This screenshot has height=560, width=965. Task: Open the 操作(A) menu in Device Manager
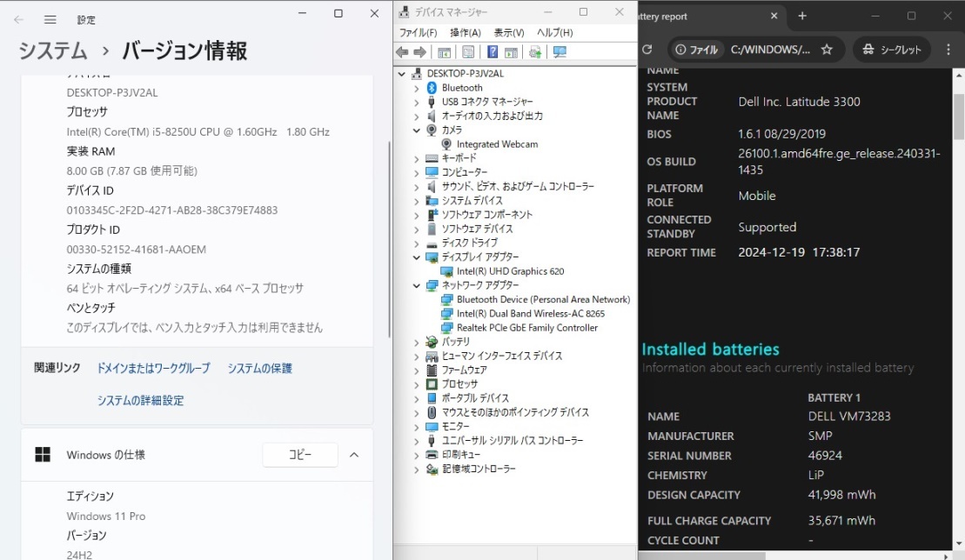(x=466, y=32)
